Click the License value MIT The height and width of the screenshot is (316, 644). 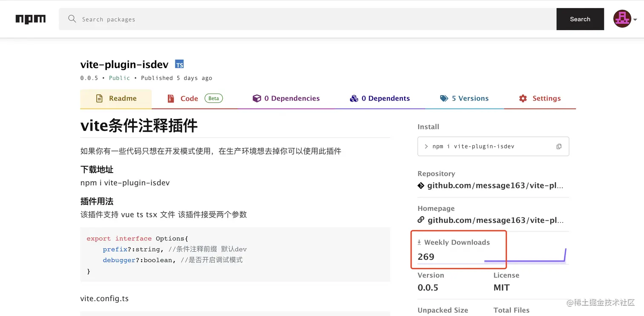(x=501, y=288)
